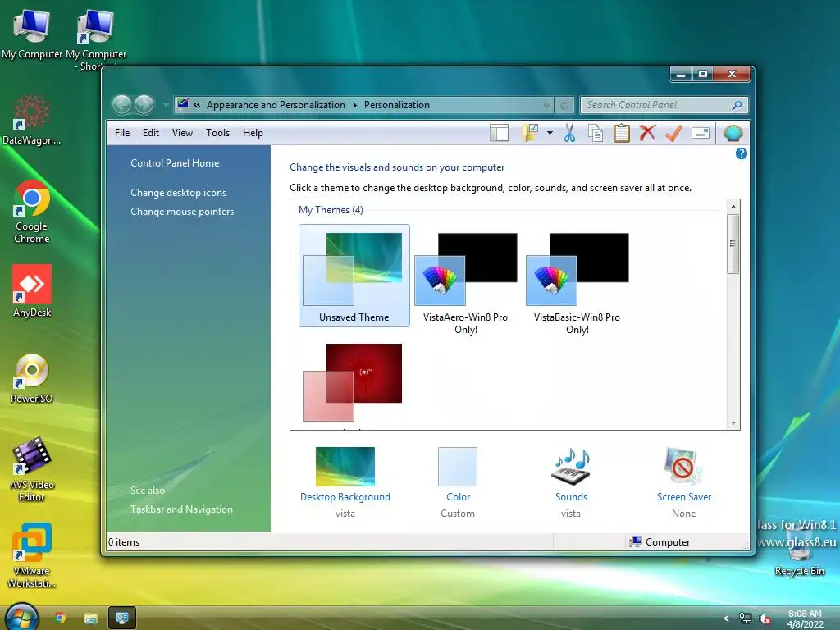Click Change desktop icons link
840x630 pixels.
[178, 192]
